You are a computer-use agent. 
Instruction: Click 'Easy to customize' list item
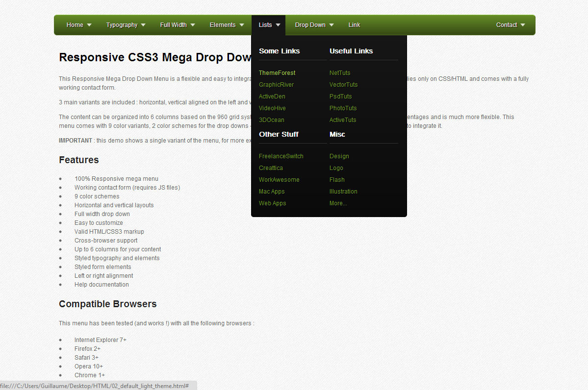99,223
